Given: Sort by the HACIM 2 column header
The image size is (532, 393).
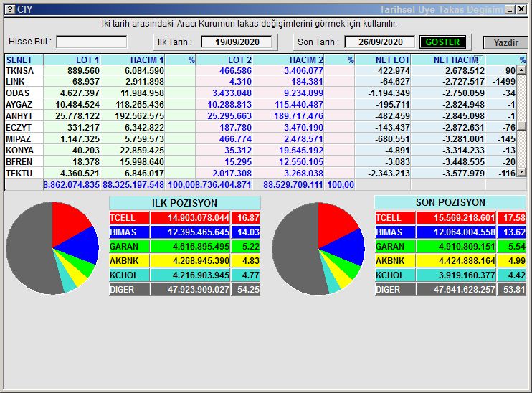Looking at the screenshot, I should coord(288,60).
